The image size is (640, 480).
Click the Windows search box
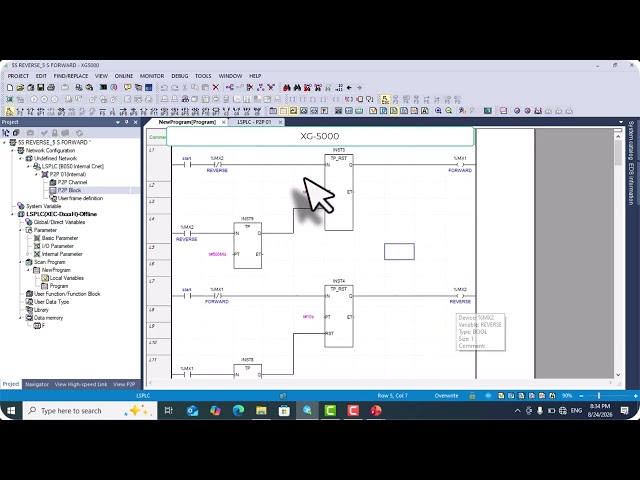pos(90,411)
